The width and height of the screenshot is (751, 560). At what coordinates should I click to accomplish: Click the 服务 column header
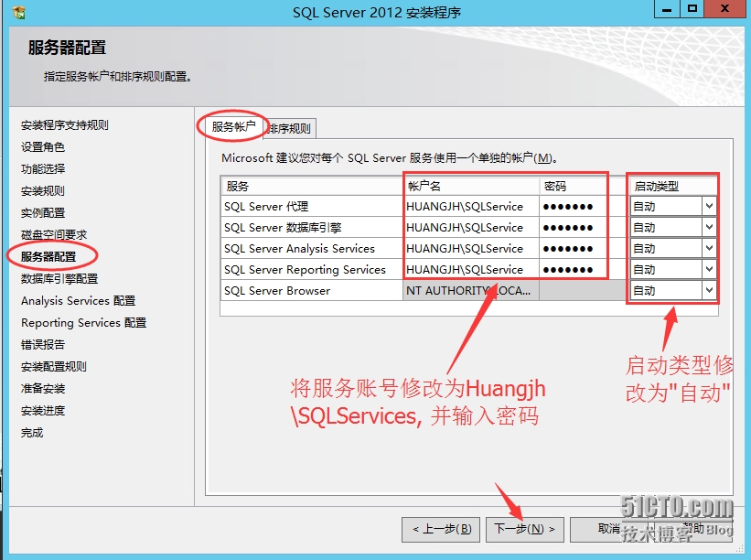312,187
